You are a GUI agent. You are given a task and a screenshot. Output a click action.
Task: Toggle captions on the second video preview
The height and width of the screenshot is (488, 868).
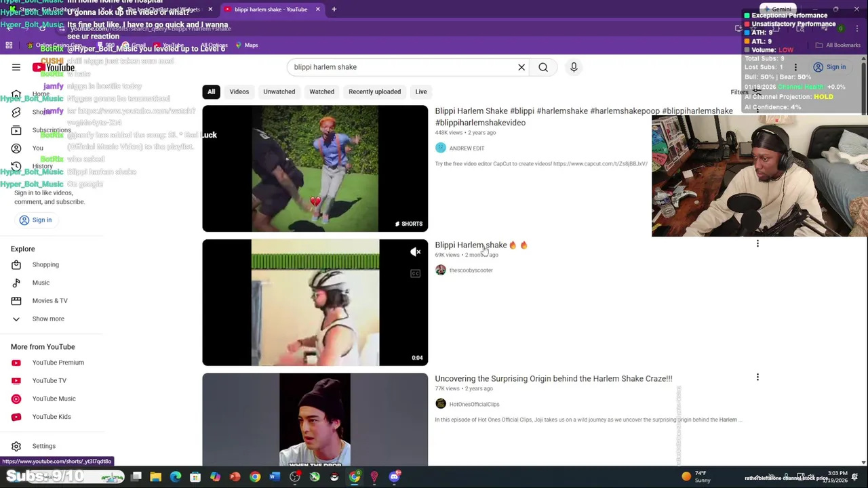416,273
